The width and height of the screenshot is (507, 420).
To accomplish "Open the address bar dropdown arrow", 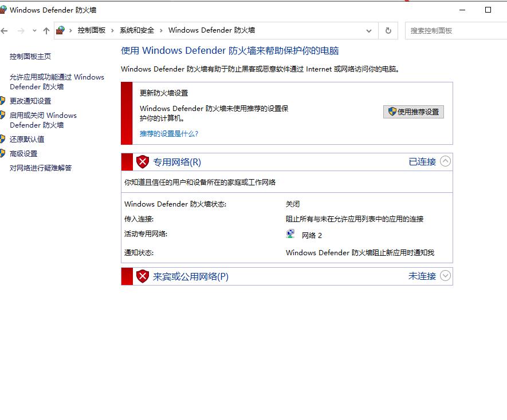I will (x=370, y=30).
